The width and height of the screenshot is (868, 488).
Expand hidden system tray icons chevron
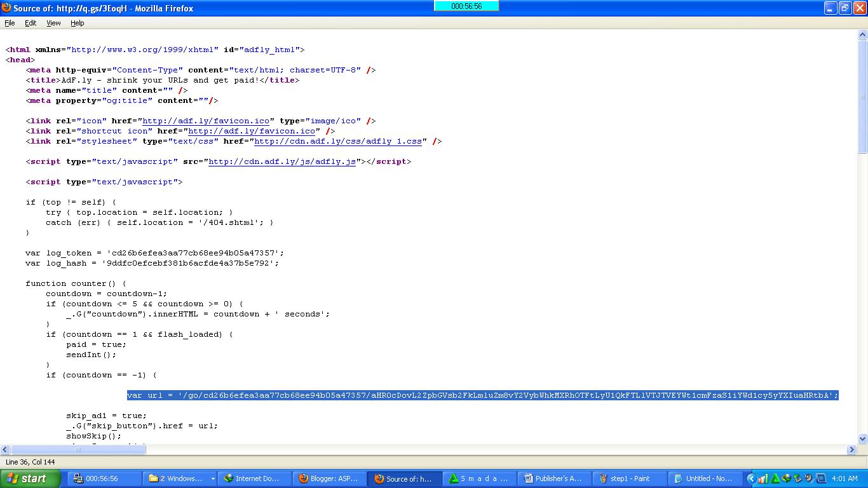(x=751, y=478)
